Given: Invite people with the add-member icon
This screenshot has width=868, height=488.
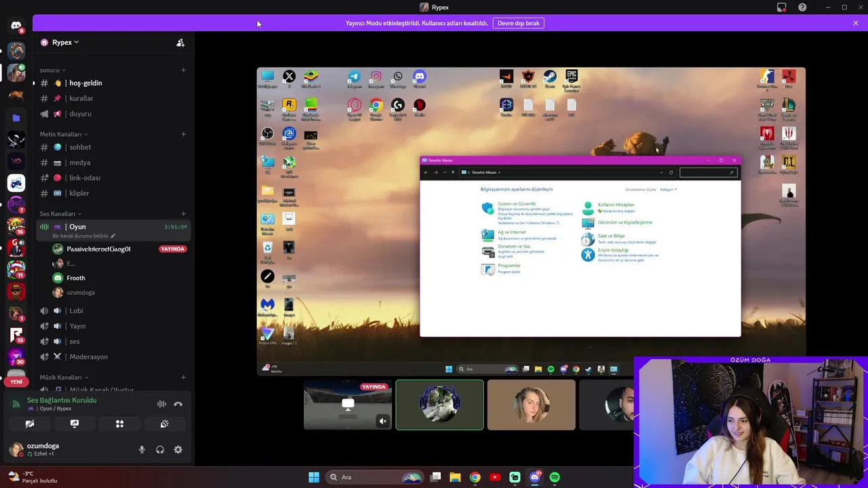Looking at the screenshot, I should [180, 42].
